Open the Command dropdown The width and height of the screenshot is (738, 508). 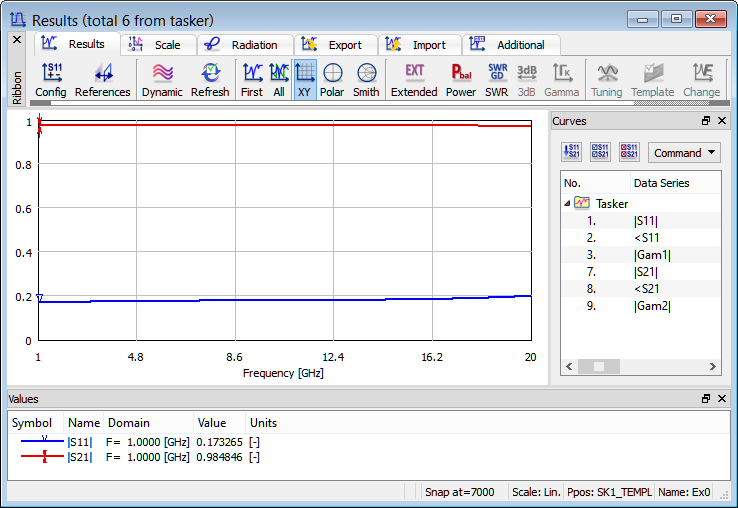click(x=684, y=153)
